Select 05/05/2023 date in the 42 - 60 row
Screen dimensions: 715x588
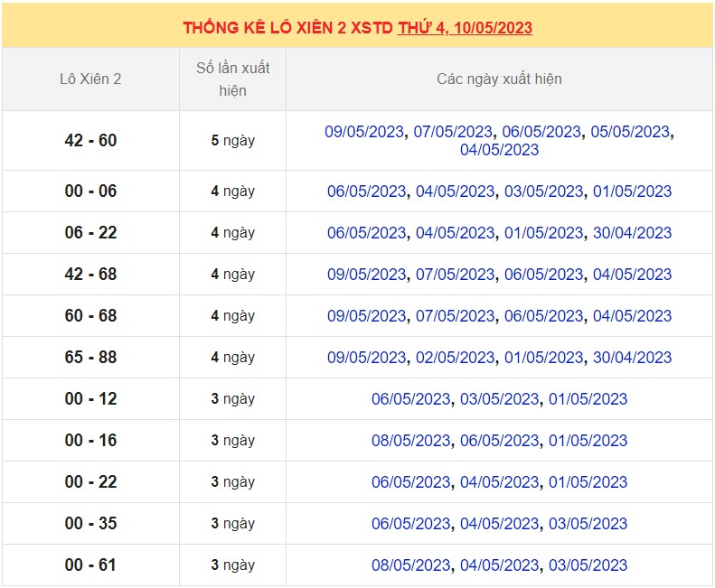click(x=630, y=132)
